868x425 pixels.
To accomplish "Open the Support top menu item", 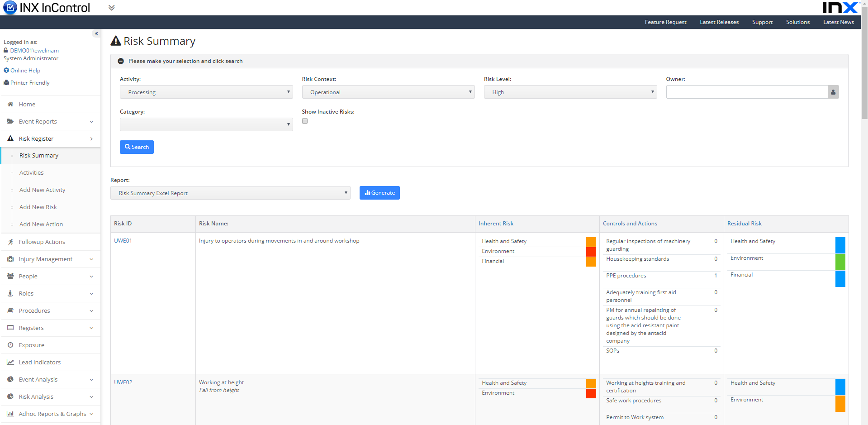I will [762, 22].
